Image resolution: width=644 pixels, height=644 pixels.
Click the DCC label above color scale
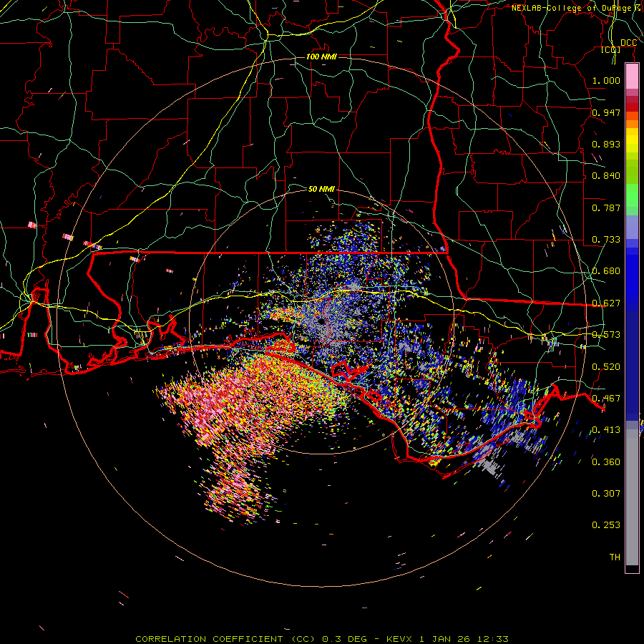628,43
